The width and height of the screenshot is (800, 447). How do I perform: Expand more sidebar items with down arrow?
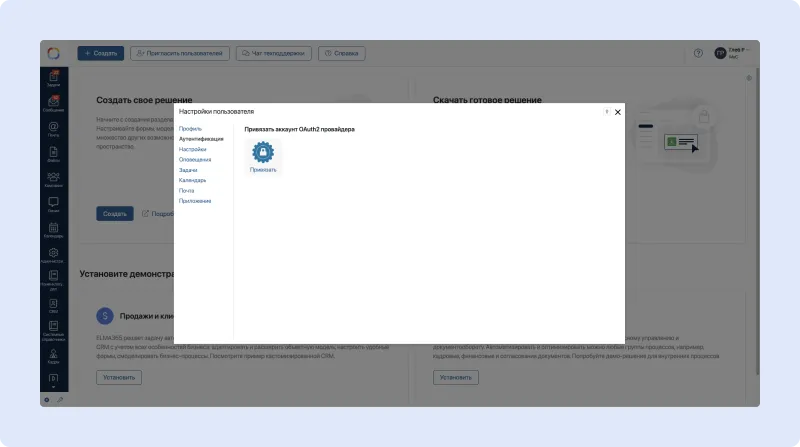(53, 387)
